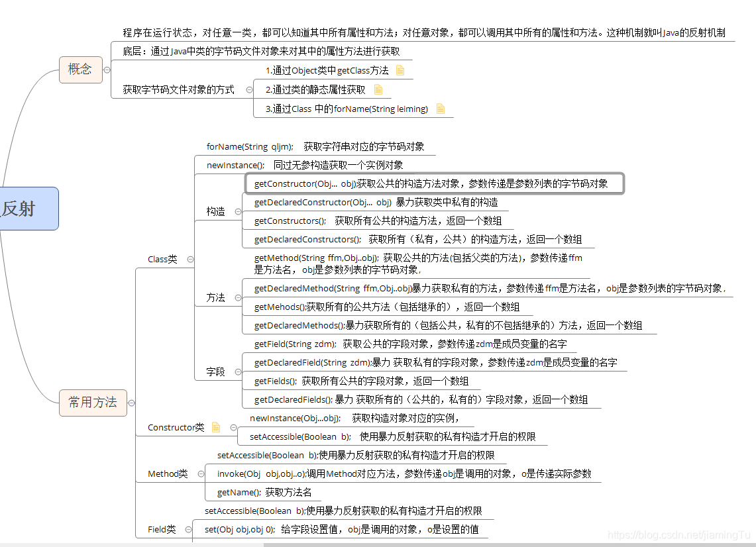Viewport: 756px width, 547px height.
Task: Click getDeclaredField(String zdm) topic
Action: coord(435,362)
